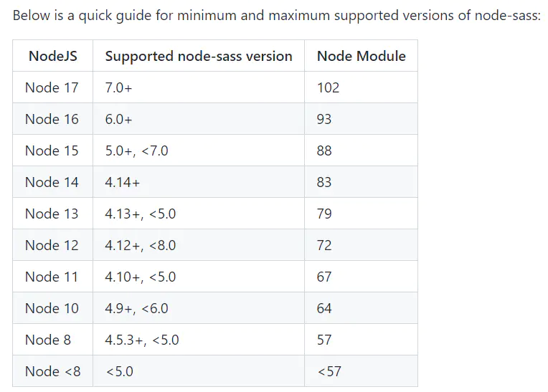548x392 pixels.
Task: Select the Node 14 cell
Action: tap(52, 182)
